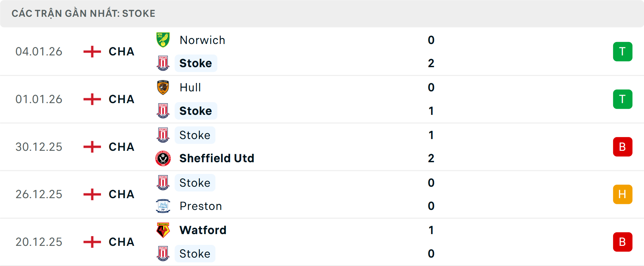
Task: Click the Sheffield Utd team name
Action: (x=217, y=158)
